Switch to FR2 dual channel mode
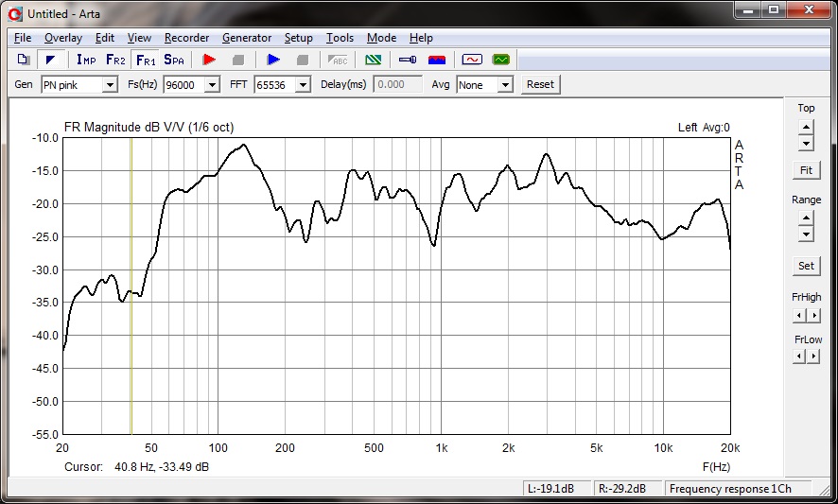Image resolution: width=838 pixels, height=504 pixels. pos(115,60)
